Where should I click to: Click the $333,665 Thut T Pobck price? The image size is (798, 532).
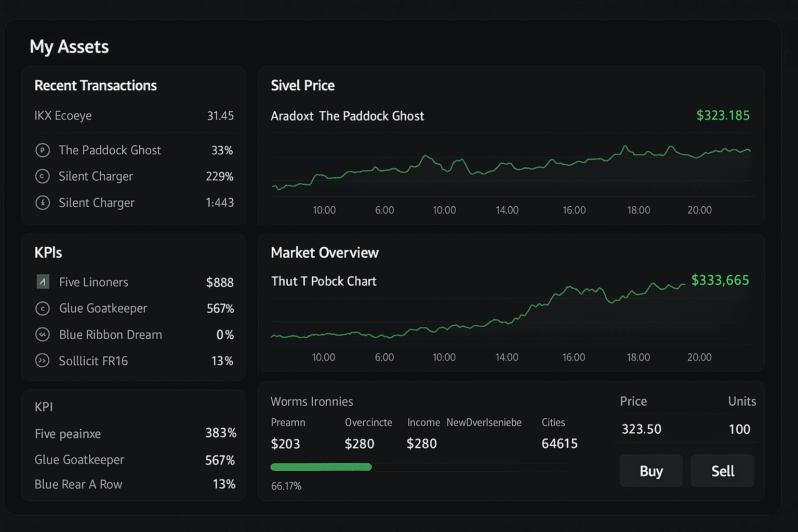tap(720, 280)
